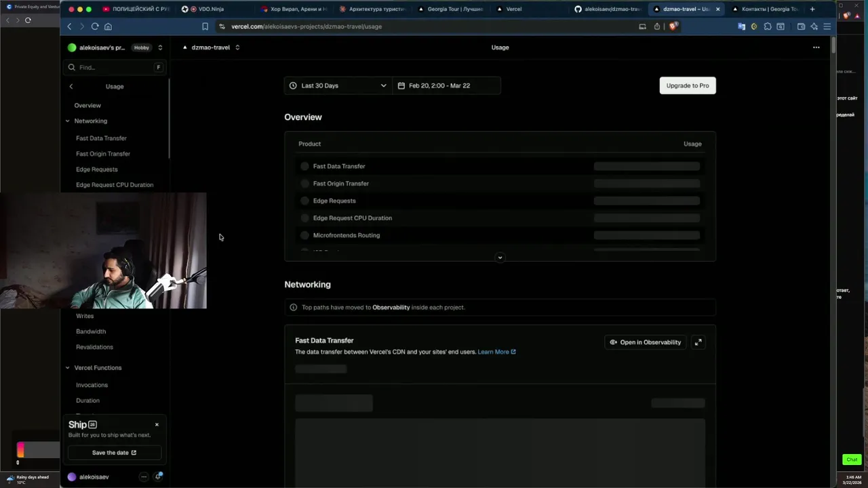Click the webcam video overlay thumbnail
Image resolution: width=868 pixels, height=488 pixels.
(103, 251)
